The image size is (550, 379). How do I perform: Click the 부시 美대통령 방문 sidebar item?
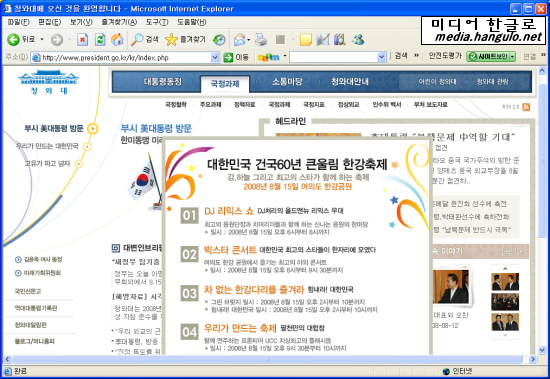54,128
